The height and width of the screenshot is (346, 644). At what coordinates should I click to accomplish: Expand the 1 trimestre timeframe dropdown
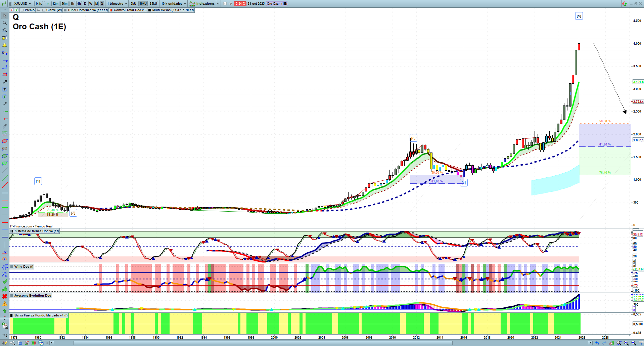(117, 4)
